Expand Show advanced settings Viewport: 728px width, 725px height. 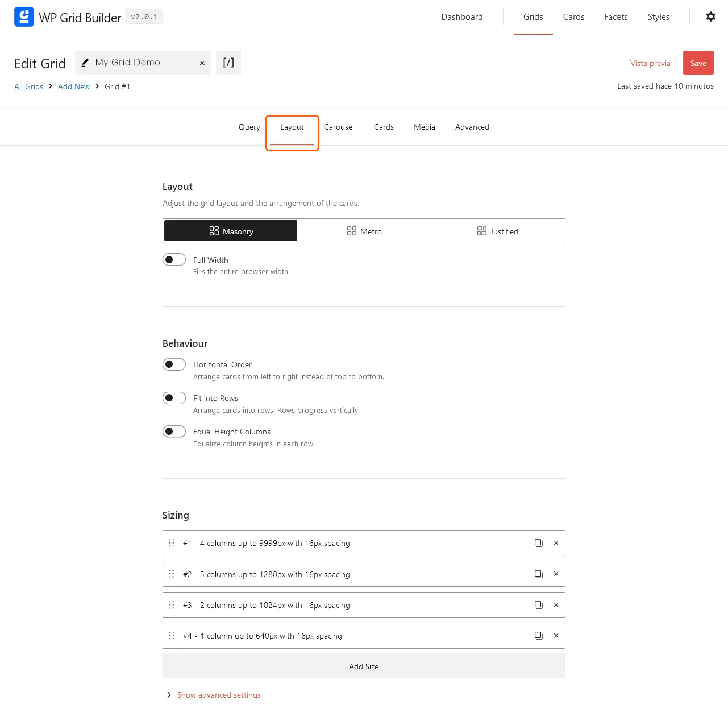point(219,695)
